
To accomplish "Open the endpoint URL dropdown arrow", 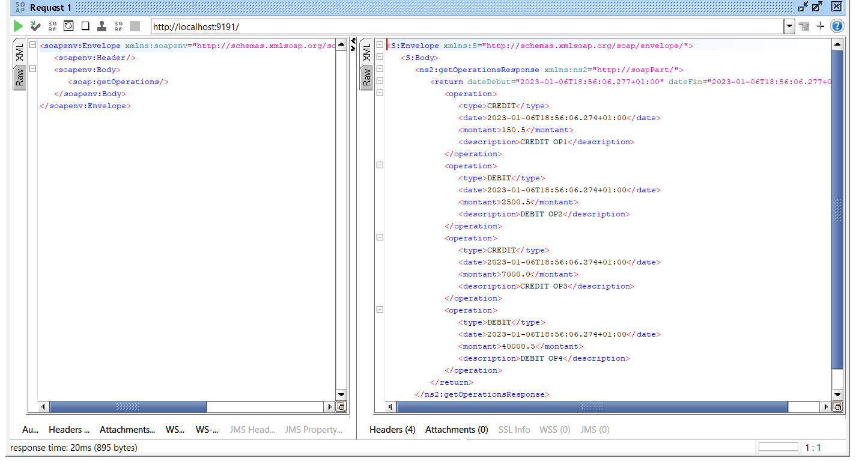I will coord(789,26).
